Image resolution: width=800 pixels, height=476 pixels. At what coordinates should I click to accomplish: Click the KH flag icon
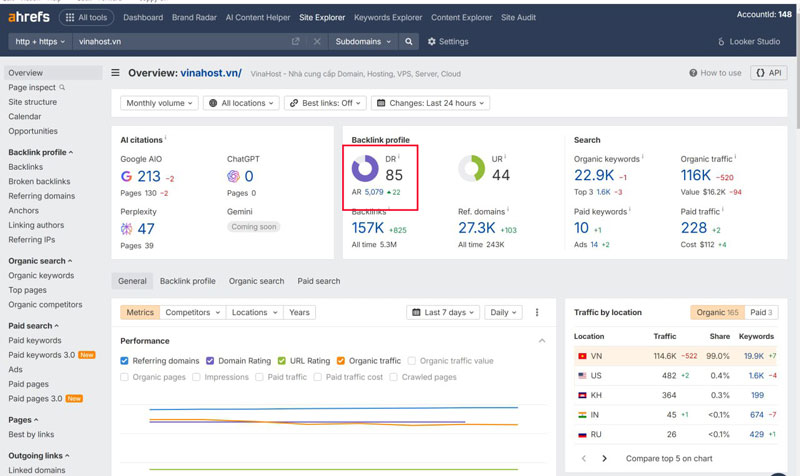(x=582, y=395)
